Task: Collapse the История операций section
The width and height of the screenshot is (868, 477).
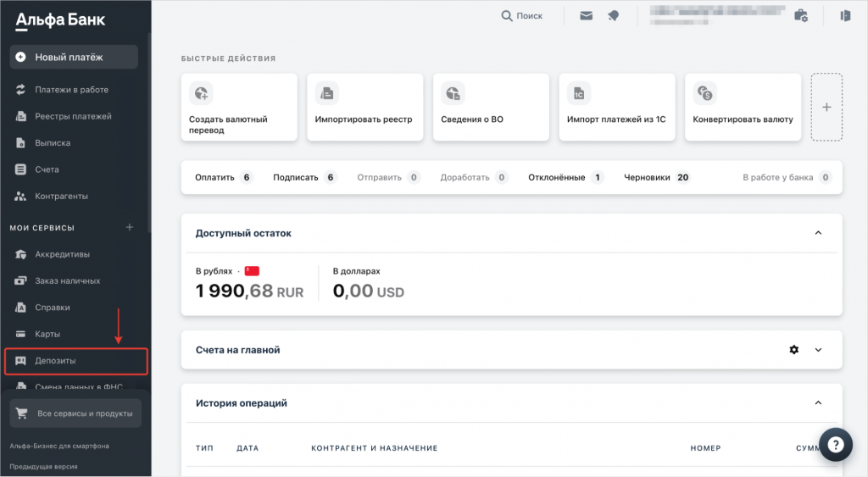Action: coord(818,403)
